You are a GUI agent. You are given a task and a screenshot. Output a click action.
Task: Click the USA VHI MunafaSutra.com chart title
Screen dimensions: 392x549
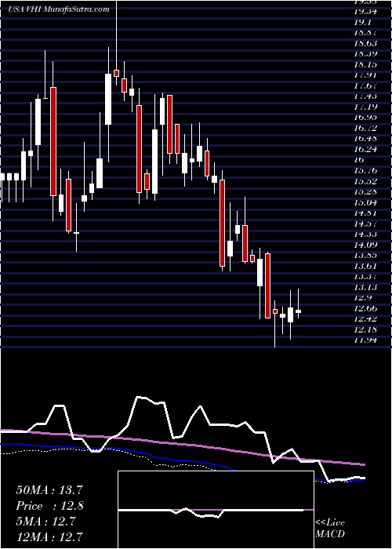pyautogui.click(x=59, y=9)
